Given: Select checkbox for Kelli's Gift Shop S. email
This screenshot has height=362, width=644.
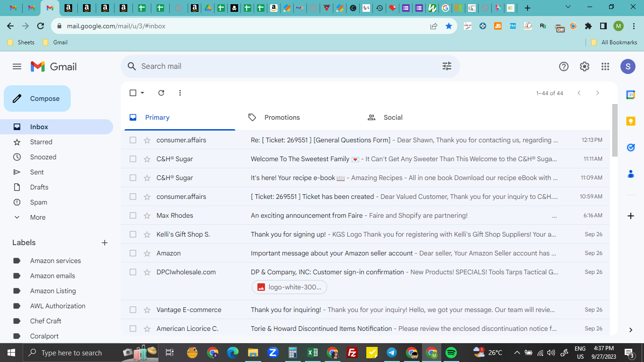Looking at the screenshot, I should point(133,234).
